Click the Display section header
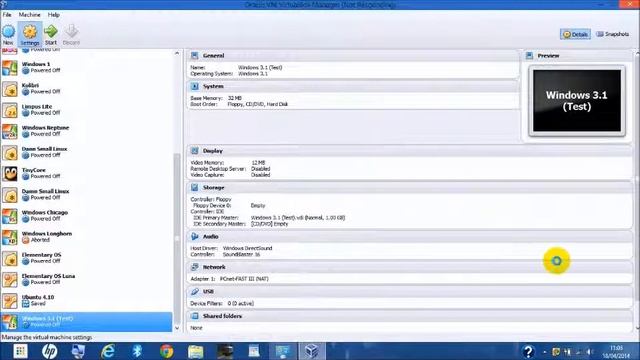Screen dimensions: 640x360 point(410,151)
